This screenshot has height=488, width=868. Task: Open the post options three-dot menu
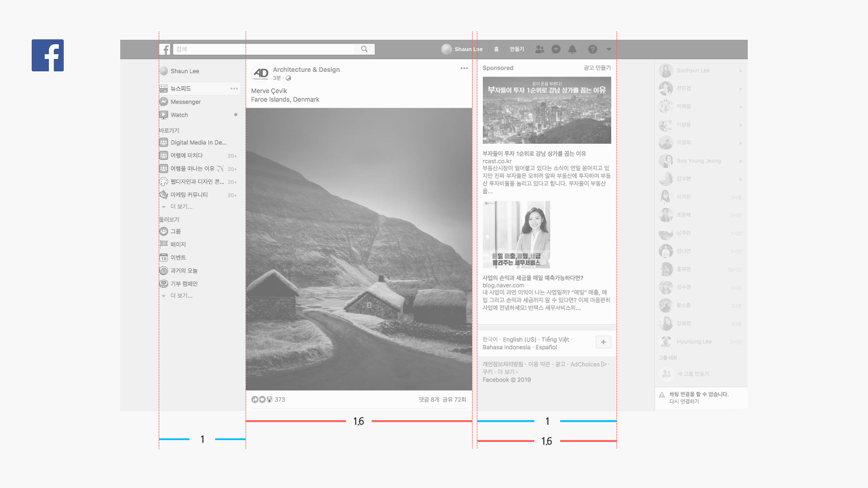464,68
